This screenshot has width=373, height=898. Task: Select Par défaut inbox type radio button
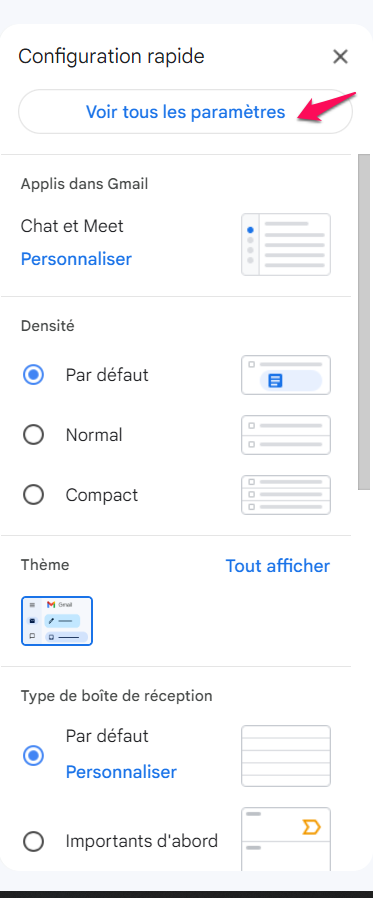click(x=33, y=756)
